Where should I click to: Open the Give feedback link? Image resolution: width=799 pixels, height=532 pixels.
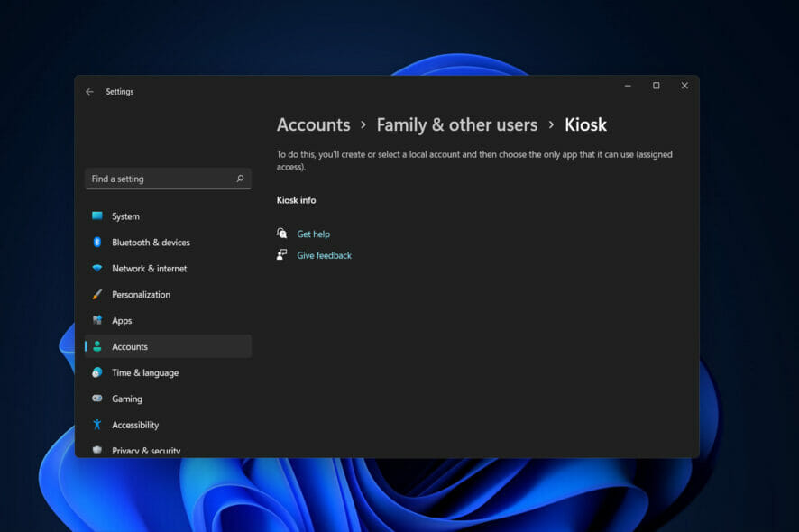[x=324, y=255]
